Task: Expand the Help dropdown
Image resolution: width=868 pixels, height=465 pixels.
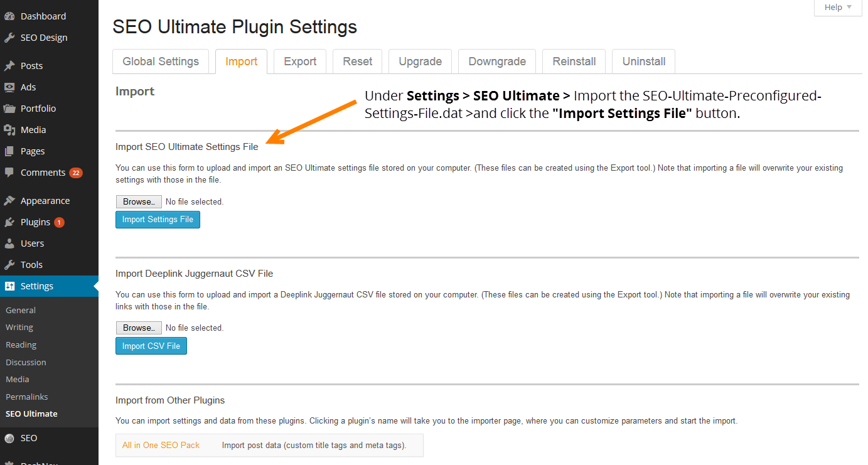Action: 838,8
